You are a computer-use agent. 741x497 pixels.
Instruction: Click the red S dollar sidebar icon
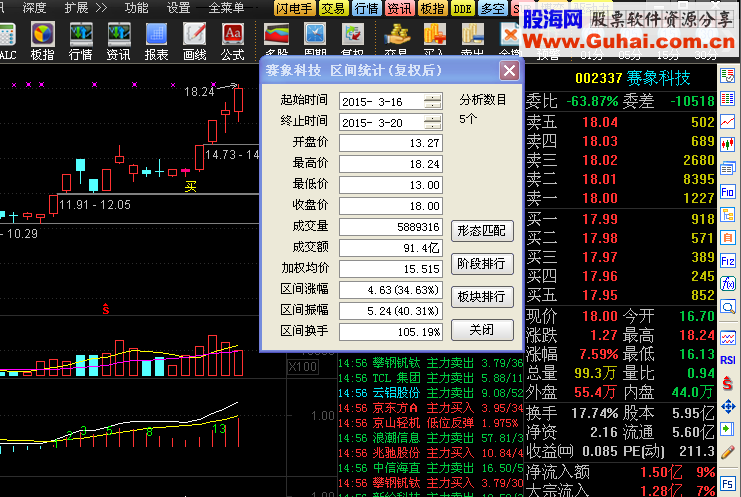click(728, 383)
